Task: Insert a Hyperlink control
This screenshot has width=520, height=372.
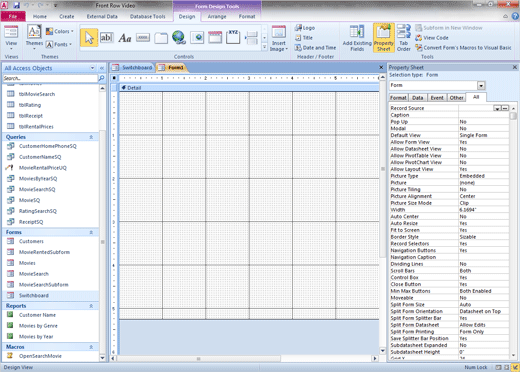Action: click(x=179, y=38)
